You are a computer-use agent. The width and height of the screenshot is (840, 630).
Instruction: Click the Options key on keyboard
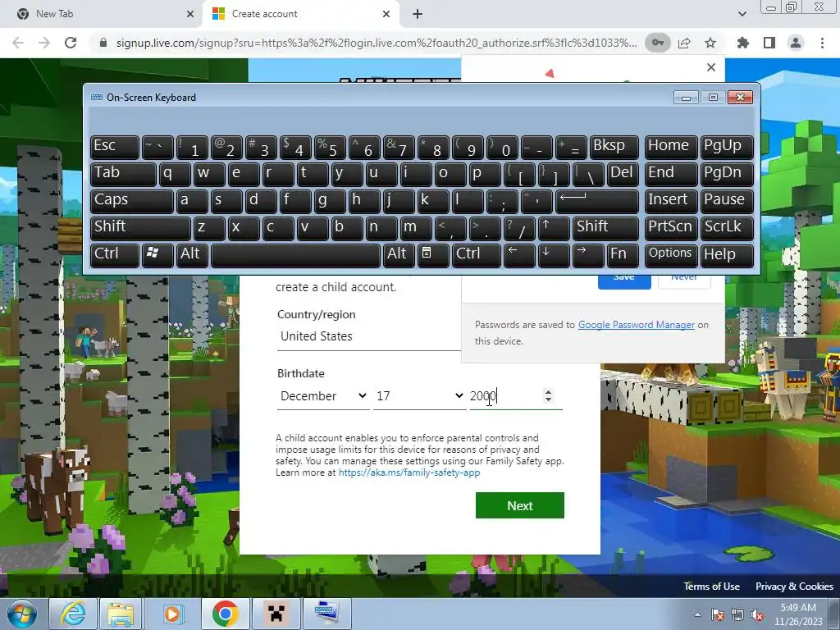(671, 254)
